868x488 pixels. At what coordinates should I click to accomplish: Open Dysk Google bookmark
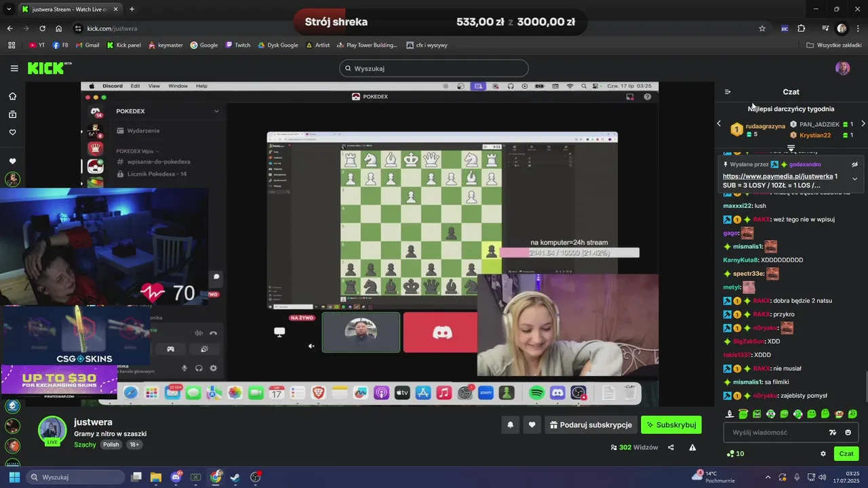(278, 45)
